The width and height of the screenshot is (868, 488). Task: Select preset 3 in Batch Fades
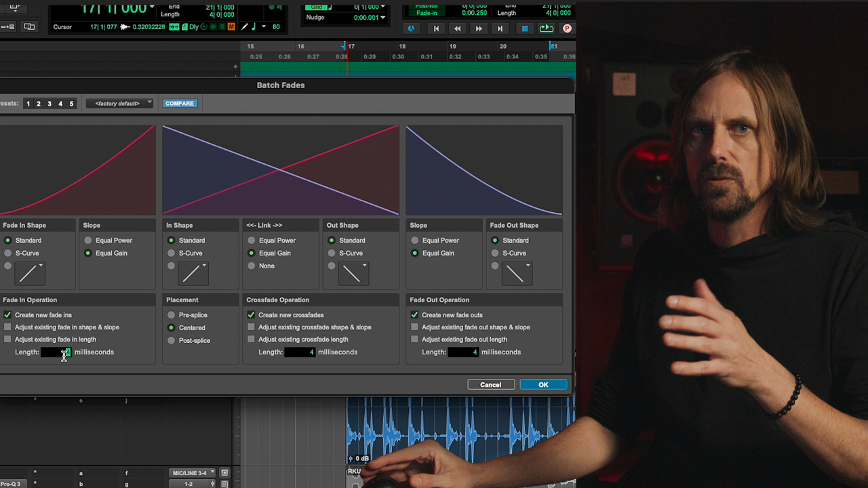coord(50,104)
